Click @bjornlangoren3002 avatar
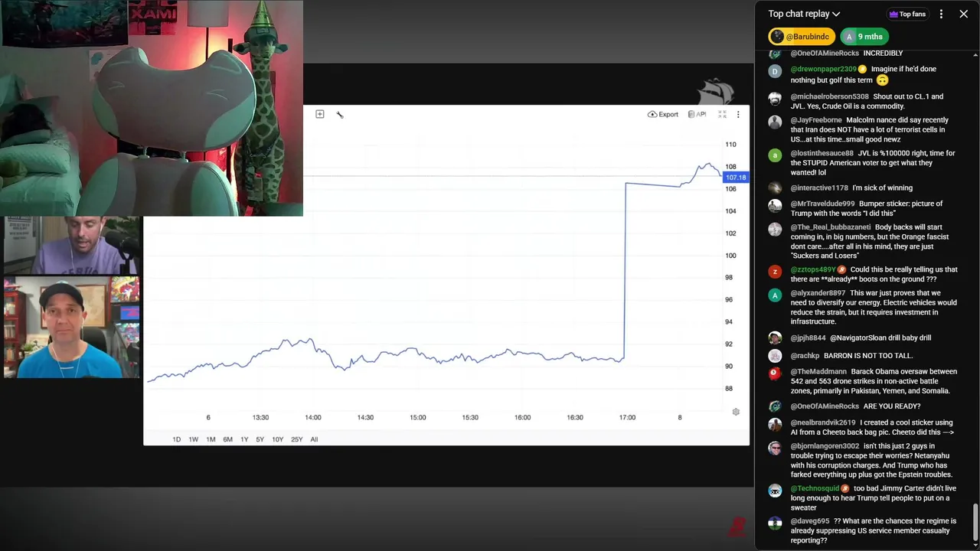 point(775,448)
